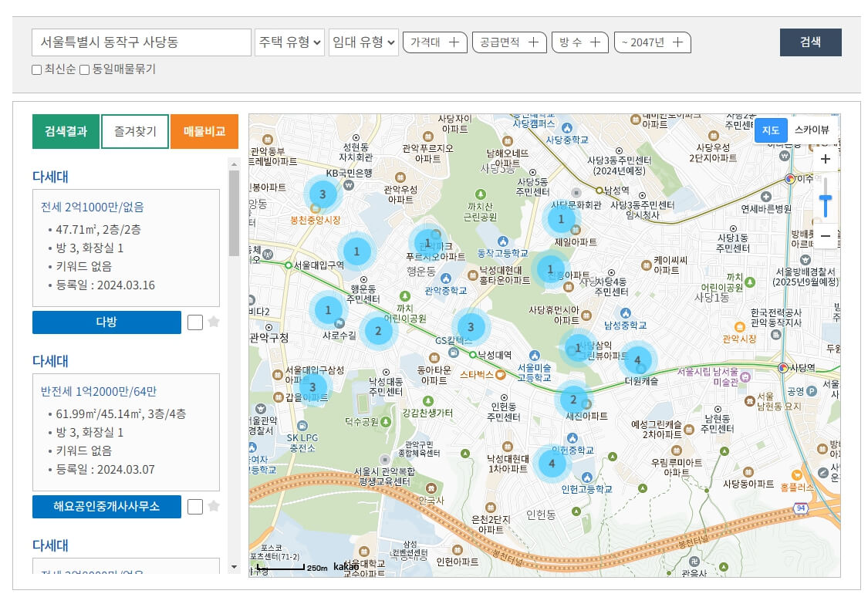Select 스카이뷰 map view

(x=812, y=130)
